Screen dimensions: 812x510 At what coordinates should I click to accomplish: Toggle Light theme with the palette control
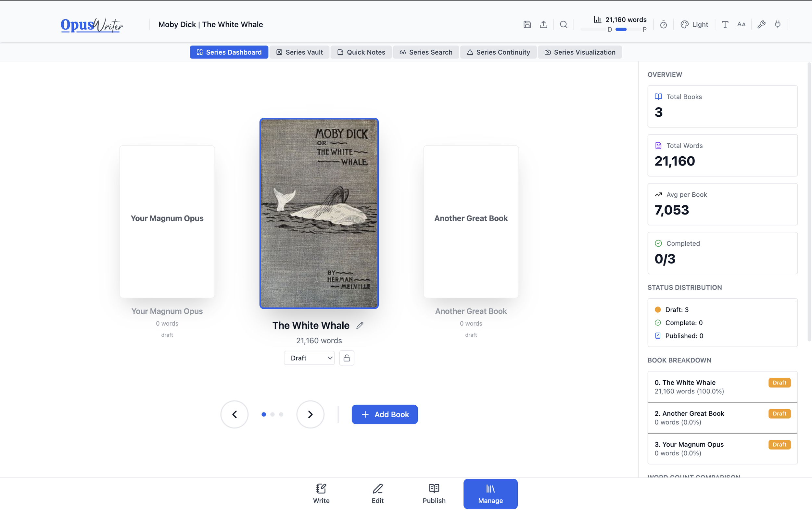tap(694, 24)
